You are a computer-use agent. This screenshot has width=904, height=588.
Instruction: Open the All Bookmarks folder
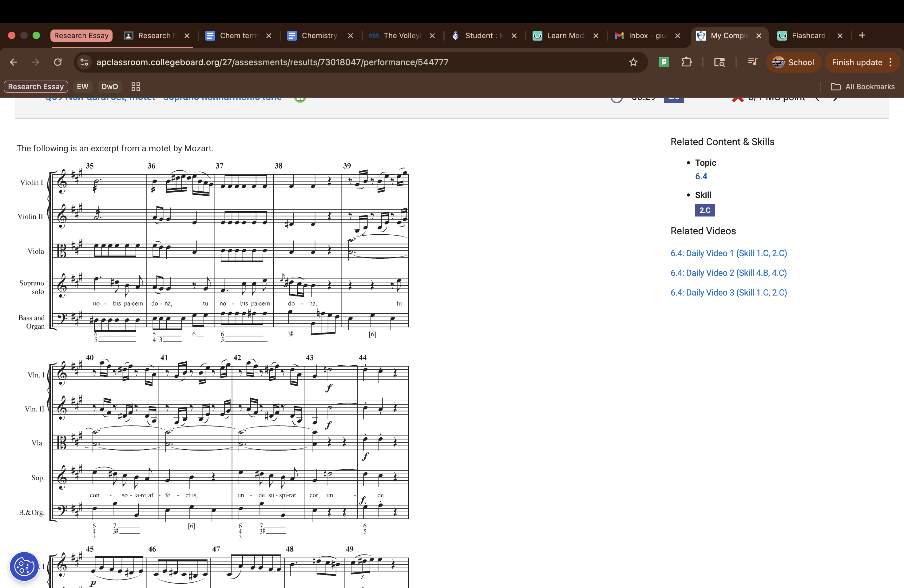[x=862, y=87]
